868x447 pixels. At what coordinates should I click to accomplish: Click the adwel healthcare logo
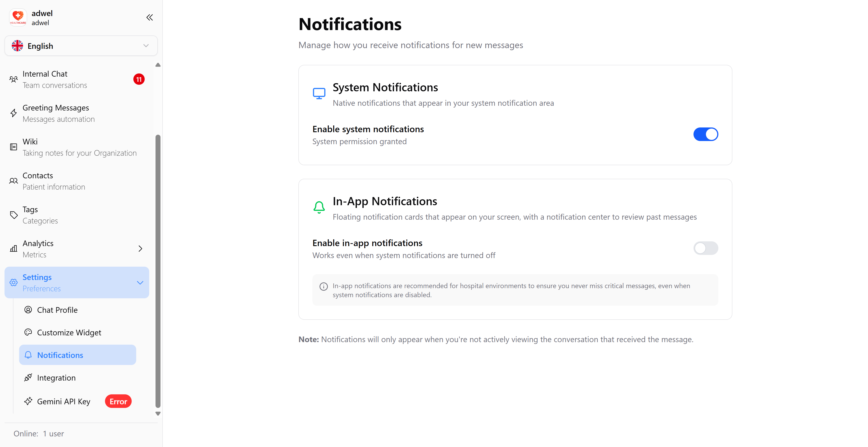tap(18, 17)
